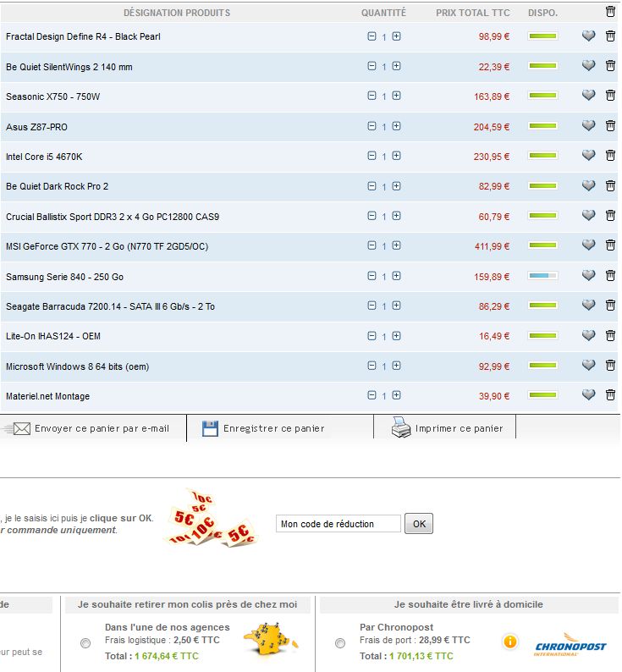Click the 411,99 € price
The width and height of the screenshot is (622, 672).
[492, 246]
